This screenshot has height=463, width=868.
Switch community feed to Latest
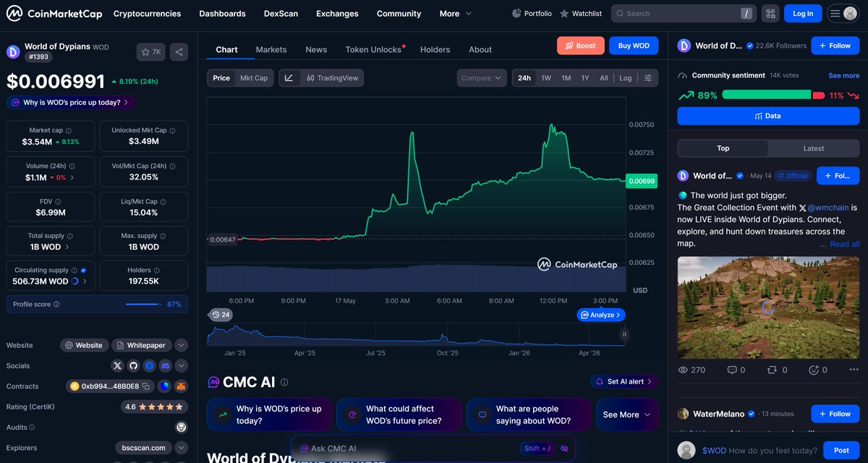(814, 148)
